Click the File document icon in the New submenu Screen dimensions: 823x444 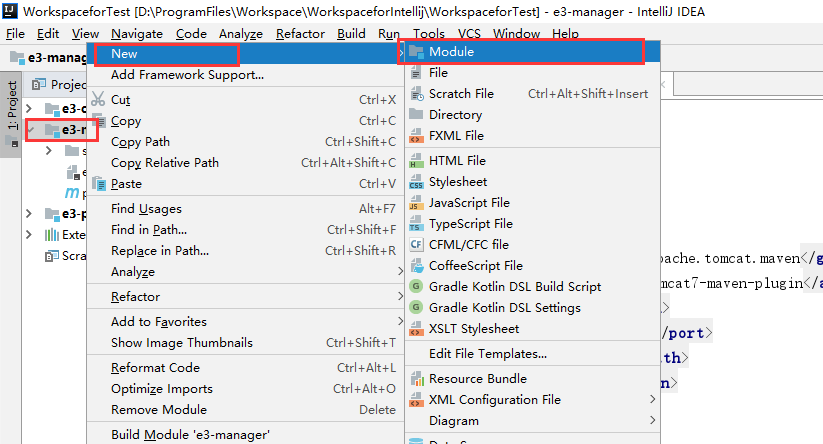(x=416, y=72)
